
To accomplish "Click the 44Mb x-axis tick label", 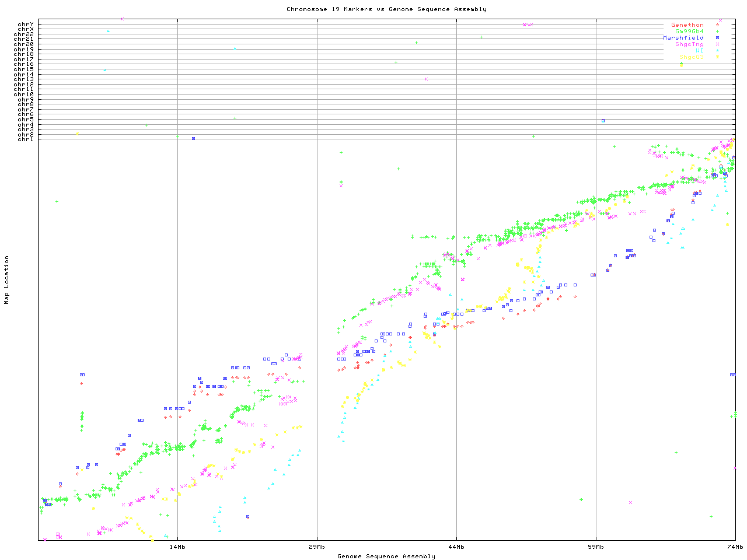I will click(x=456, y=547).
